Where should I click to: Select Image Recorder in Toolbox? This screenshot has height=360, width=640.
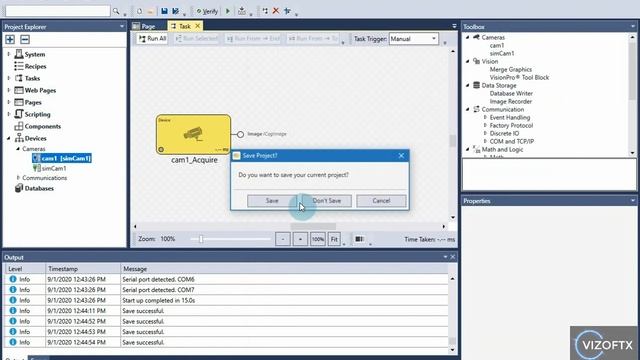point(511,101)
